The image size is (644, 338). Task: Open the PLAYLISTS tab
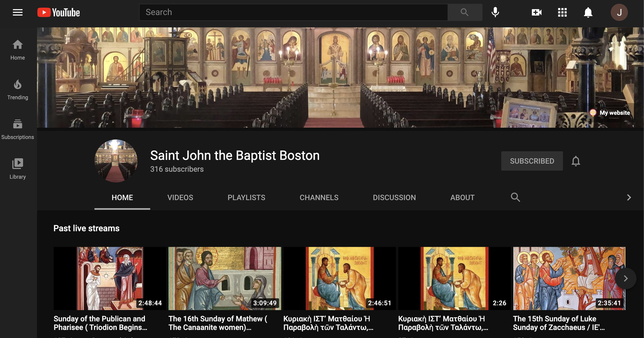(246, 198)
